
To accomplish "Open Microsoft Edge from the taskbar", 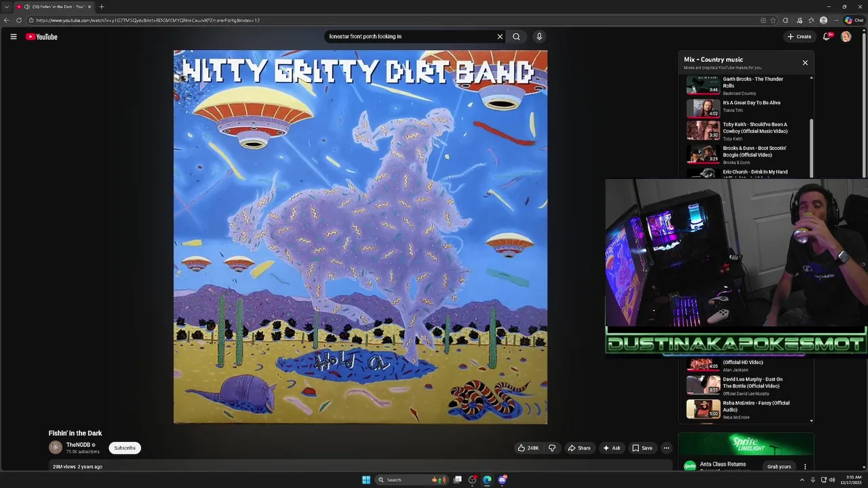I will (487, 480).
